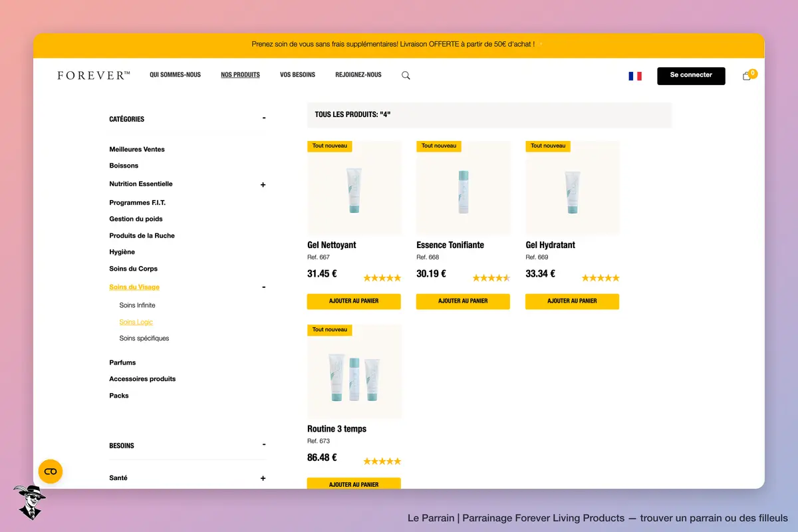Open the Soins spécifiques subcategory
Screen dimensions: 798x532
point(144,338)
